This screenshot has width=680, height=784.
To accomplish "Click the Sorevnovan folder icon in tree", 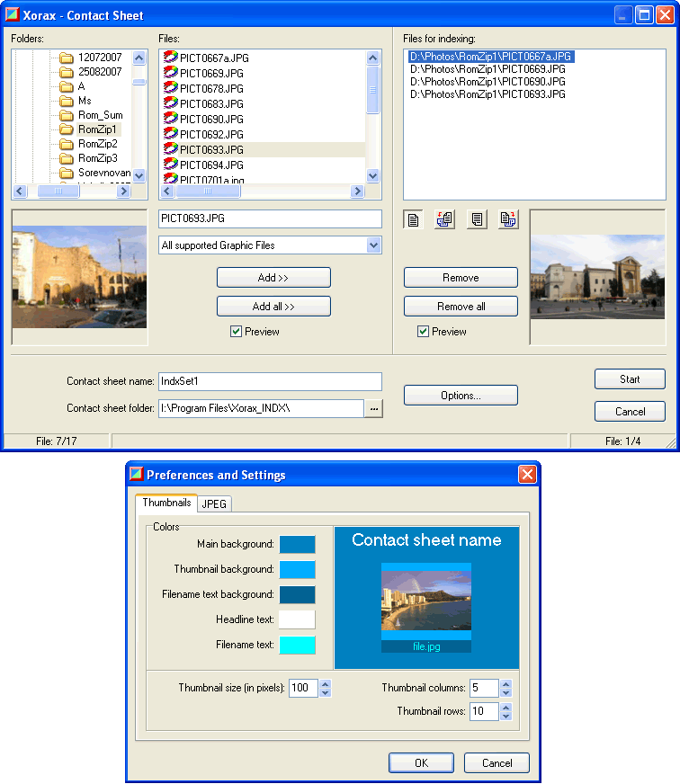I will click(x=66, y=173).
